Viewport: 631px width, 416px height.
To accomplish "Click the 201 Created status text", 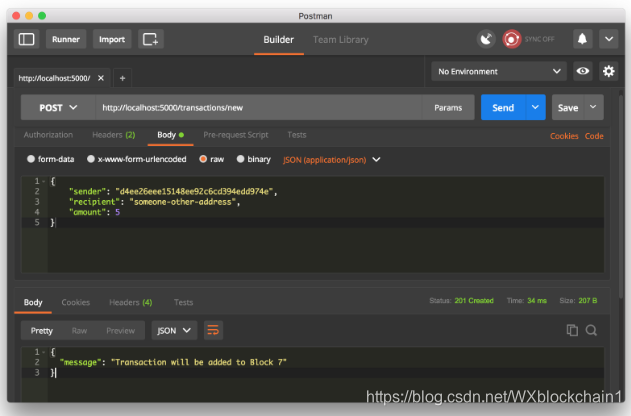I will point(474,301).
